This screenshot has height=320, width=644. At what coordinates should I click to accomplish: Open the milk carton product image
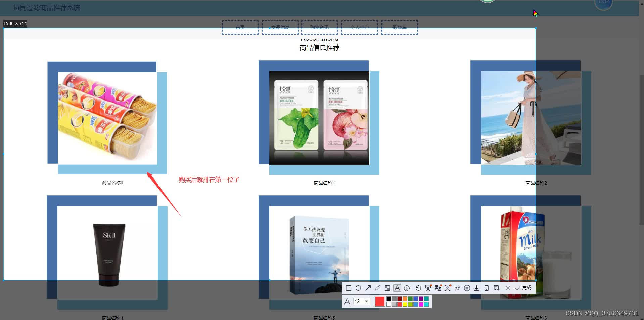[531, 253]
